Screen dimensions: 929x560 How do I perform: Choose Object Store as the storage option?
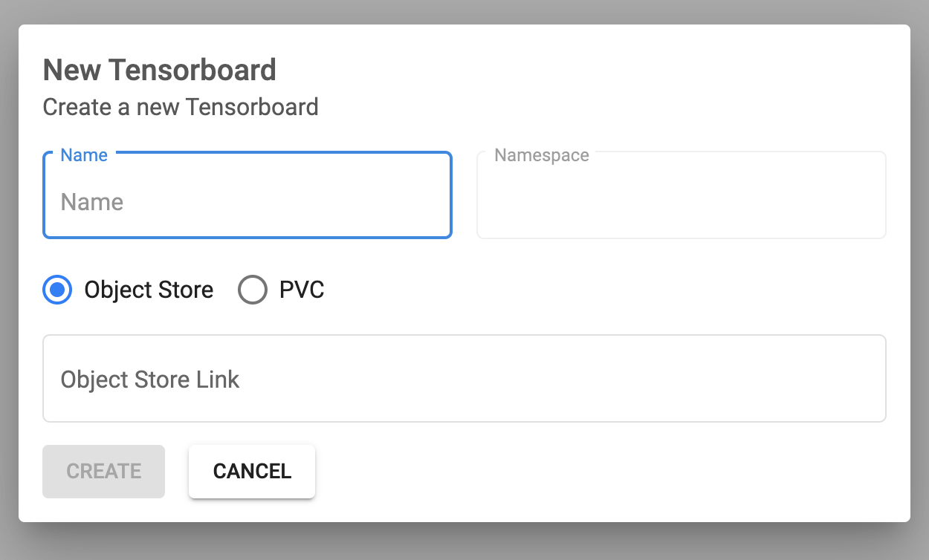tap(57, 290)
